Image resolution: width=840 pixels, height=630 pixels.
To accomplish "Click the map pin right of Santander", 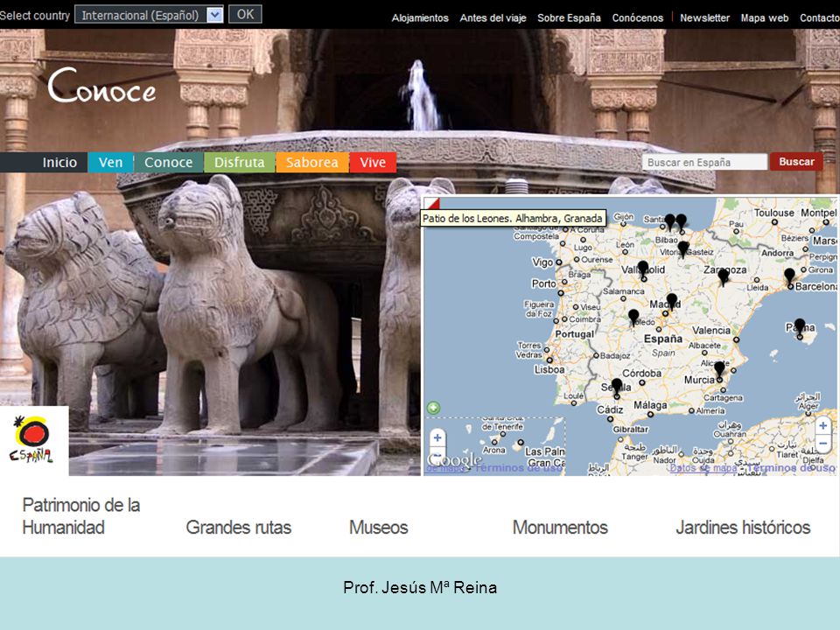I will pos(681,221).
